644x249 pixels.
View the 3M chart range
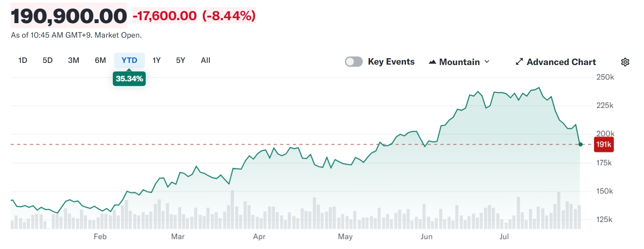(x=74, y=60)
